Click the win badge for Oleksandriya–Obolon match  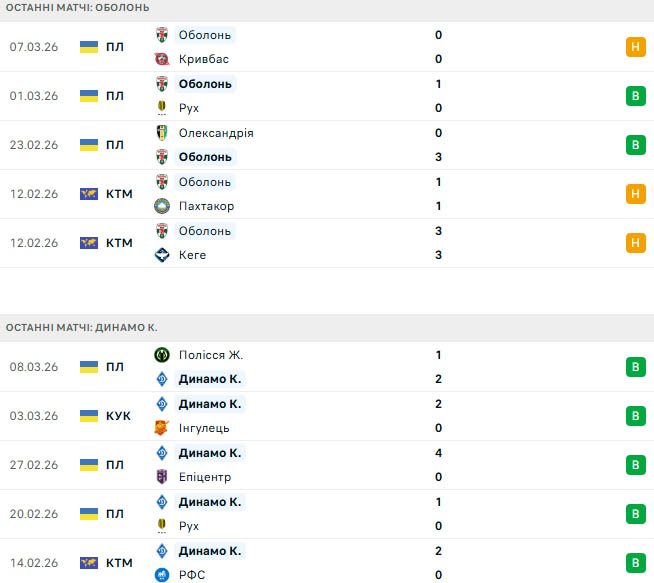634,145
